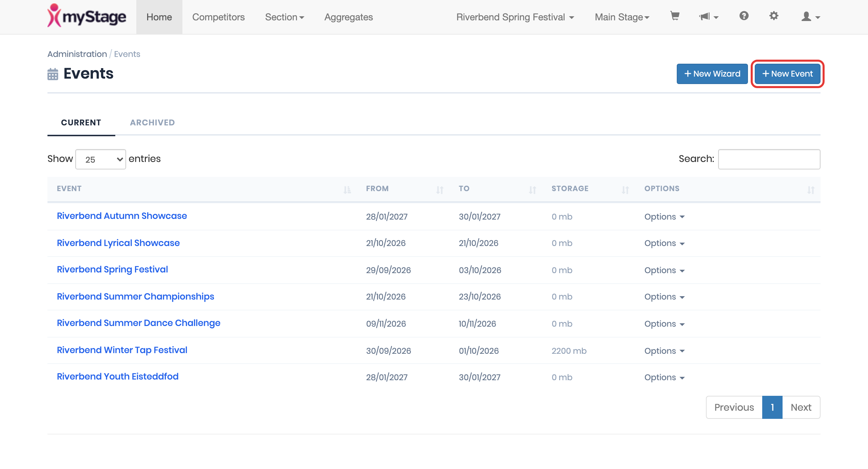This screenshot has height=469, width=868.
Task: Sort table by Options column icon
Action: click(811, 190)
